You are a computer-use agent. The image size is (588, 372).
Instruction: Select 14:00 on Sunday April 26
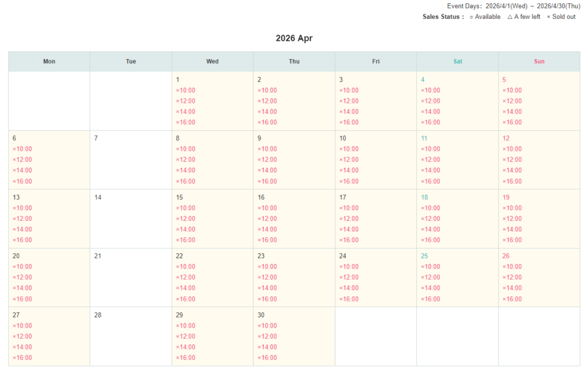pos(512,288)
